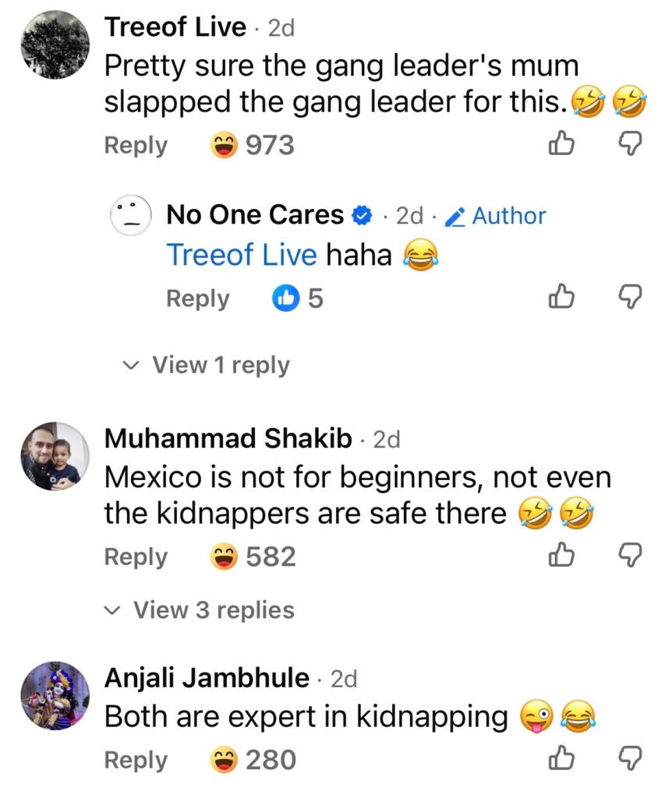Reply to Treeof Live's comment
This screenshot has width=672, height=798.
pyautogui.click(x=136, y=145)
